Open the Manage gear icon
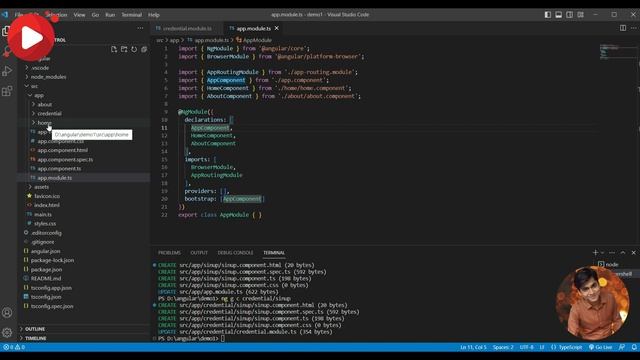The image size is (640, 360). tap(7, 333)
